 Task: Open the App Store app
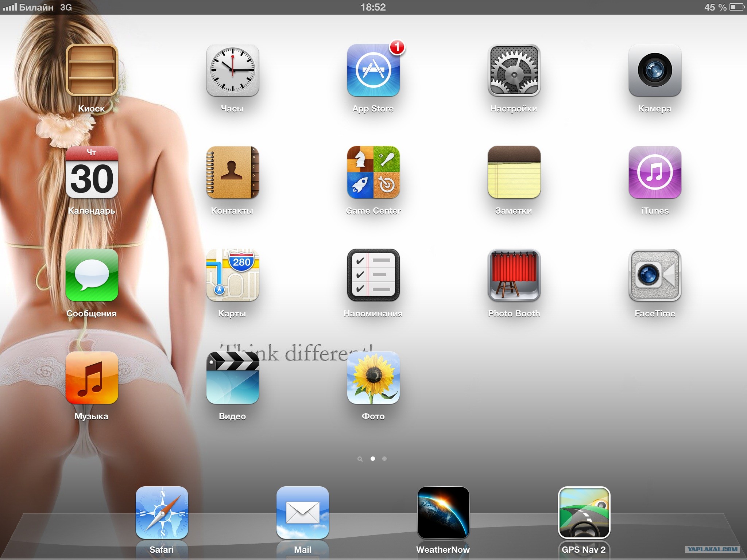click(373, 71)
